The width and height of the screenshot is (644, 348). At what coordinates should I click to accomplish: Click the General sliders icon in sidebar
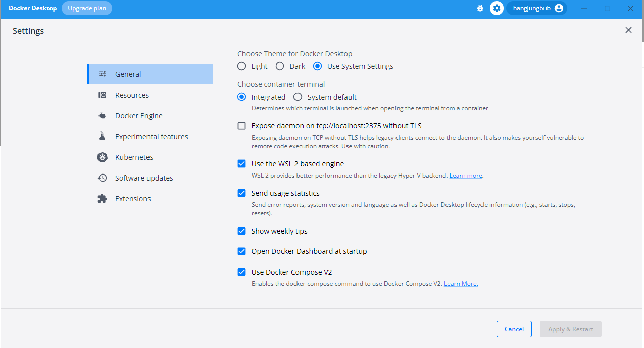pyautogui.click(x=103, y=74)
